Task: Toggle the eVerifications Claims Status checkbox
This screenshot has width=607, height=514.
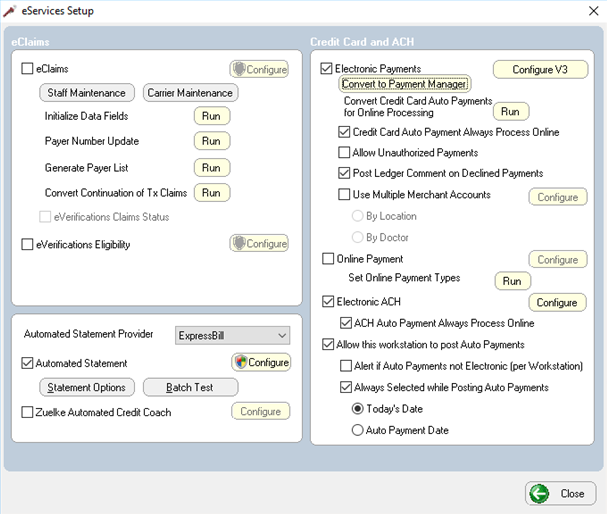Action: [45, 217]
